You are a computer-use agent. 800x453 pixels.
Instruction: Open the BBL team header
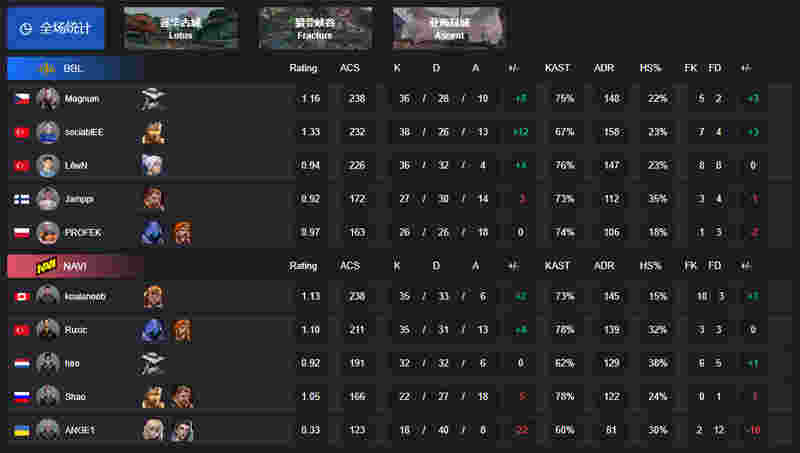75,68
